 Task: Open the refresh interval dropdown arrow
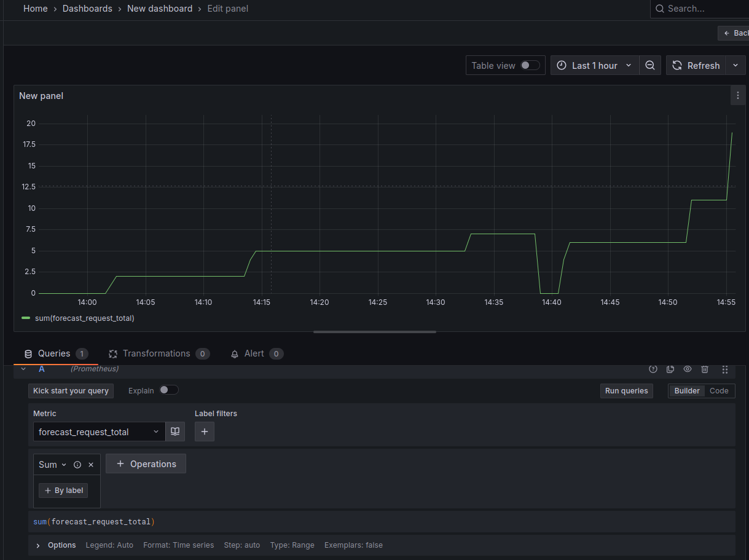tap(735, 65)
